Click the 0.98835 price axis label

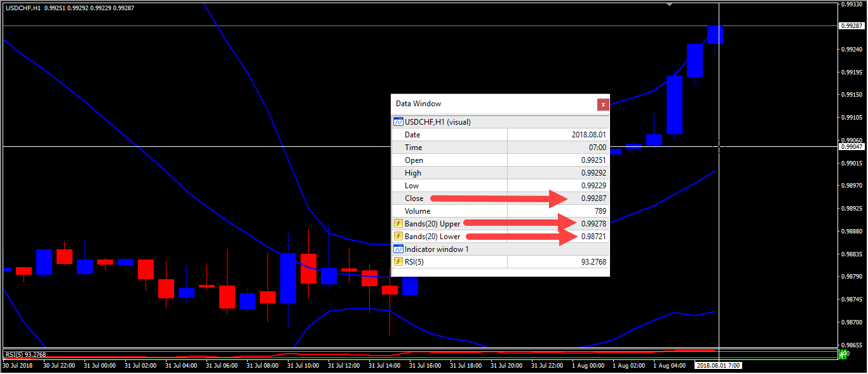point(851,254)
